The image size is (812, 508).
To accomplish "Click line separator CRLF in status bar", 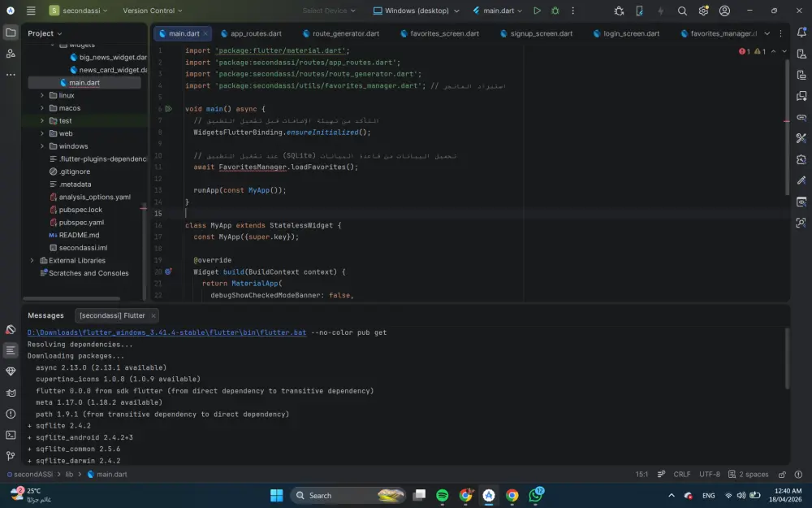I will point(681,475).
